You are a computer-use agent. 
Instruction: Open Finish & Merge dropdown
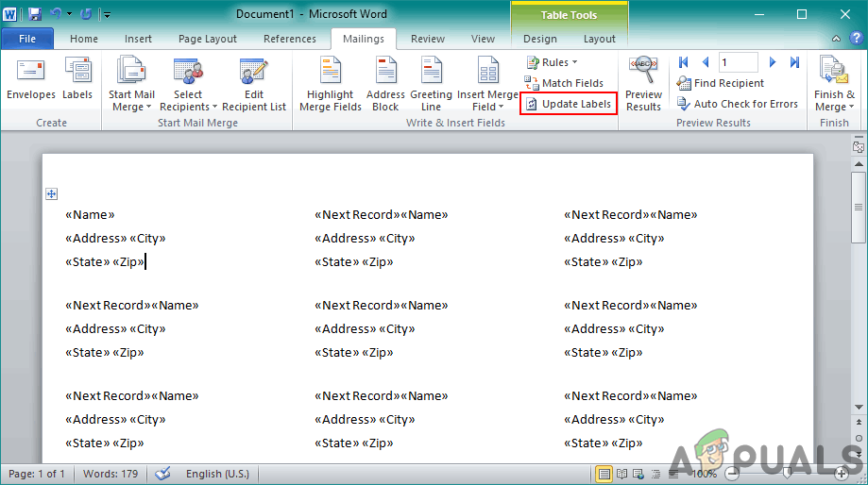[834, 84]
